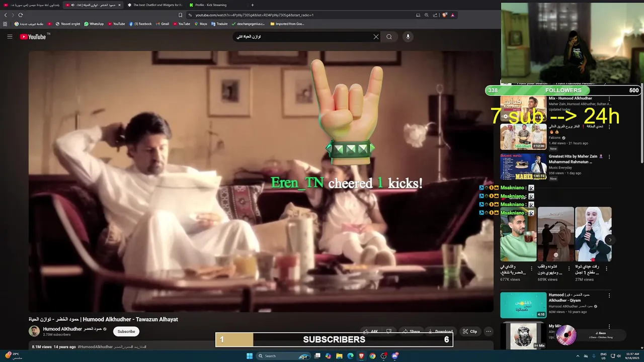Viewport: 644px width, 362px height.
Task: Switch to 'Profile - Kick Streaming' tab
Action: click(x=216, y=5)
